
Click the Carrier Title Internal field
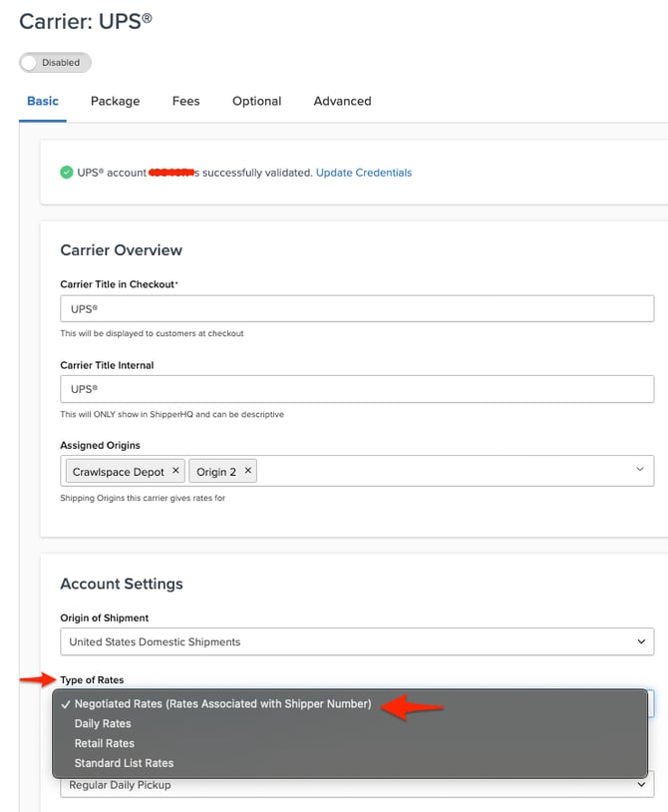pos(354,388)
